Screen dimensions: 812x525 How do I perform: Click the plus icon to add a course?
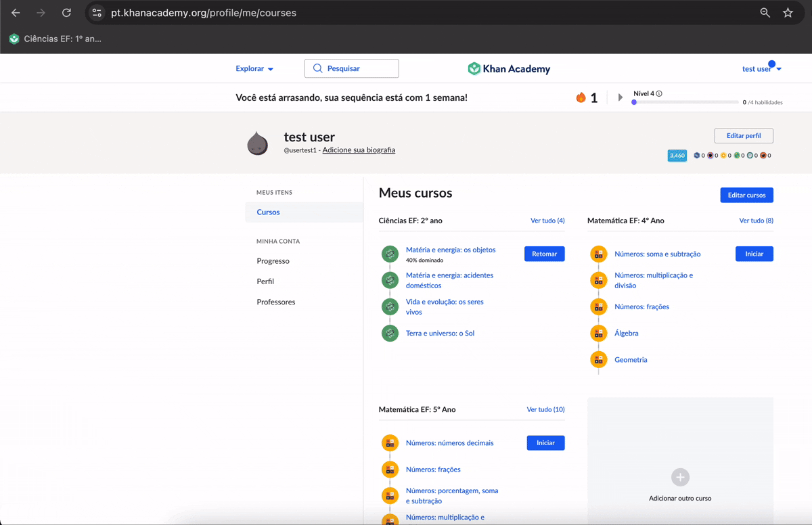[x=680, y=477]
